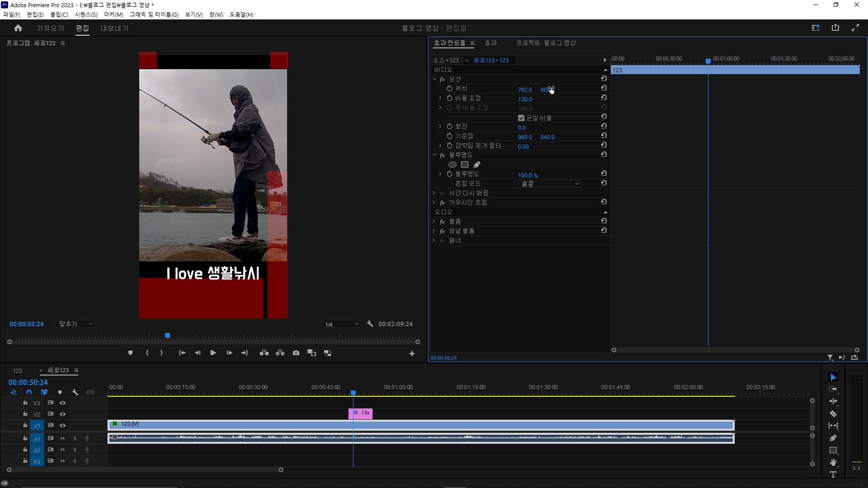Click the Home icon
This screenshot has height=488, width=868.
pos(18,28)
